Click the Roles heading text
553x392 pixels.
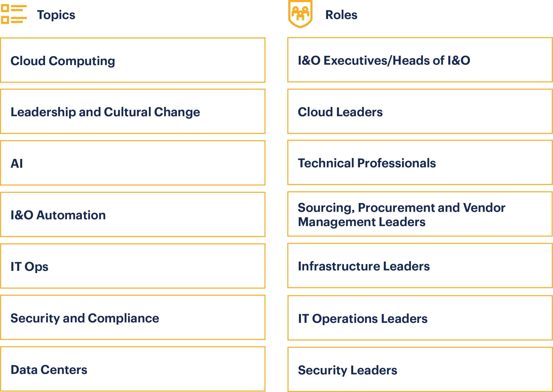[x=341, y=15]
